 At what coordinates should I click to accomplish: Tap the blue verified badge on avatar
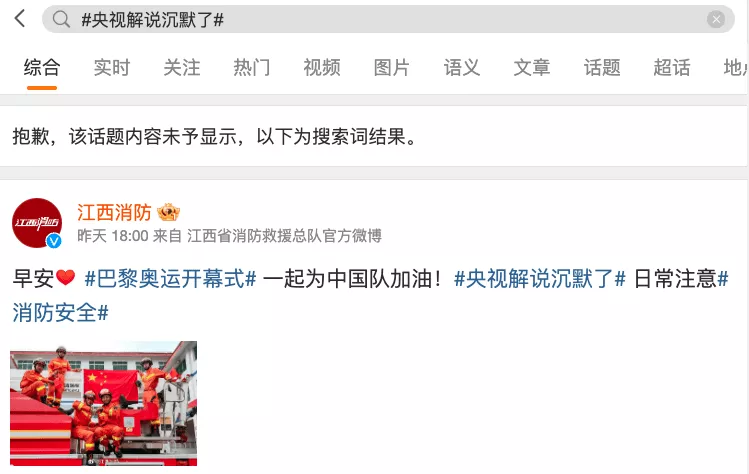coord(54,241)
